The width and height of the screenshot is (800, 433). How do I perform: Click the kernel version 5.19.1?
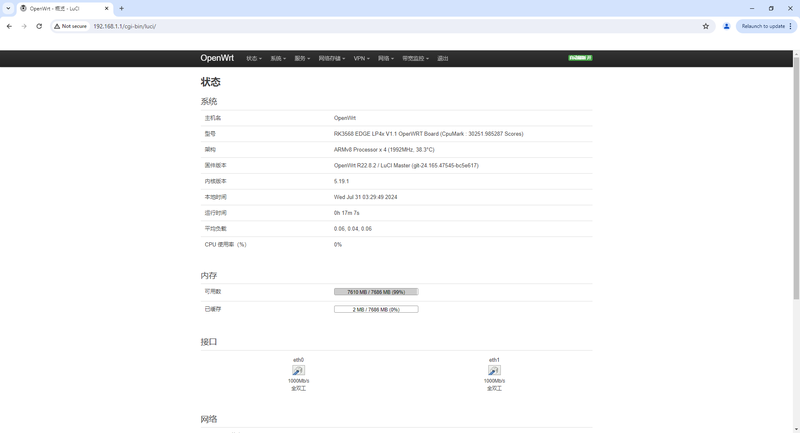tap(341, 181)
